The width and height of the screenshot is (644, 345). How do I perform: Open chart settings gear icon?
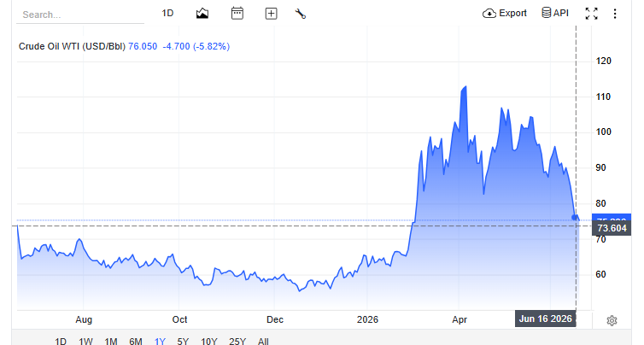[x=612, y=320]
